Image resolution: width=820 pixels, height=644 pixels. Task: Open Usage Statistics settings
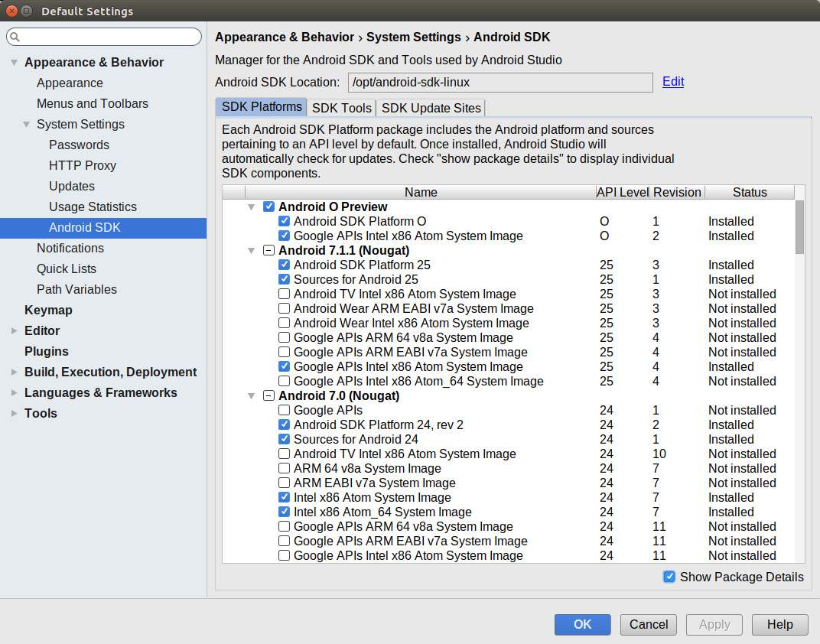click(93, 207)
